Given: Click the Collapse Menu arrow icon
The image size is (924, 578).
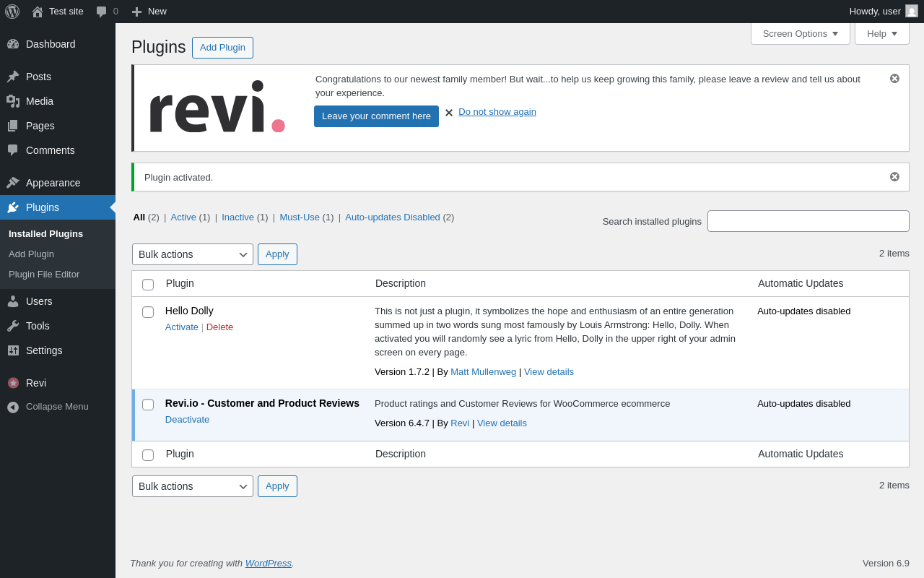Looking at the screenshot, I should tap(13, 407).
